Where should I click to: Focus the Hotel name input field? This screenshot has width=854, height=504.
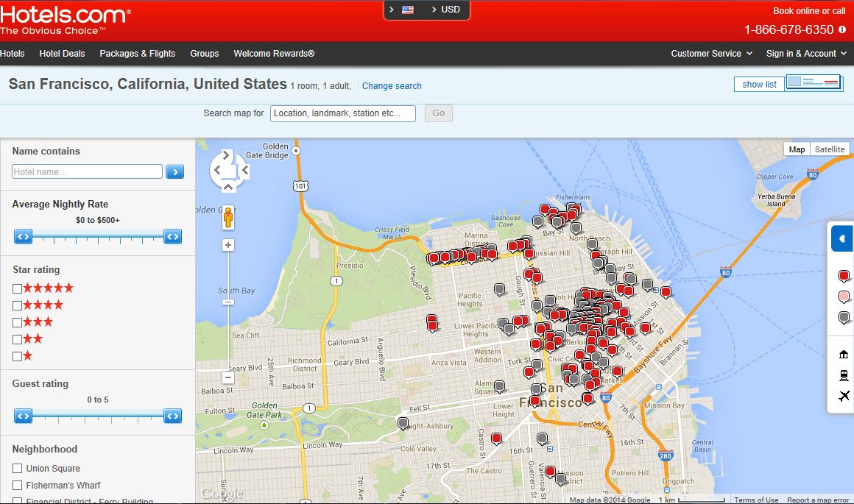click(x=87, y=172)
